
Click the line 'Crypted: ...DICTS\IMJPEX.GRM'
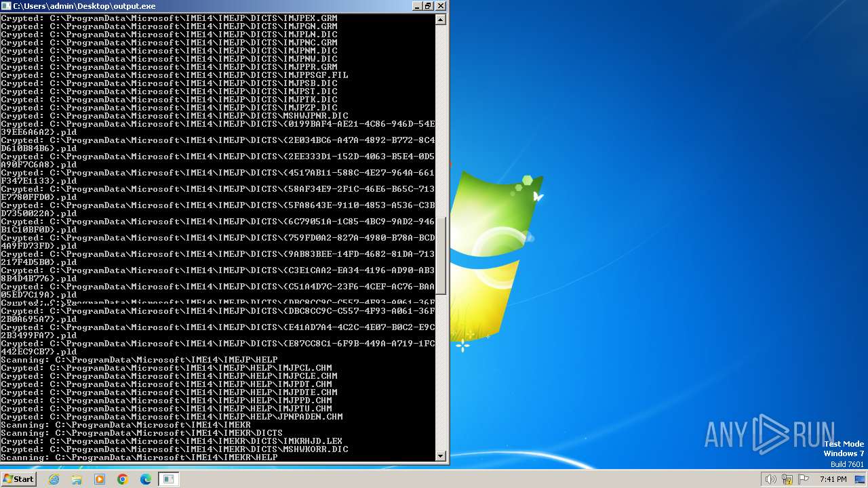(x=169, y=18)
